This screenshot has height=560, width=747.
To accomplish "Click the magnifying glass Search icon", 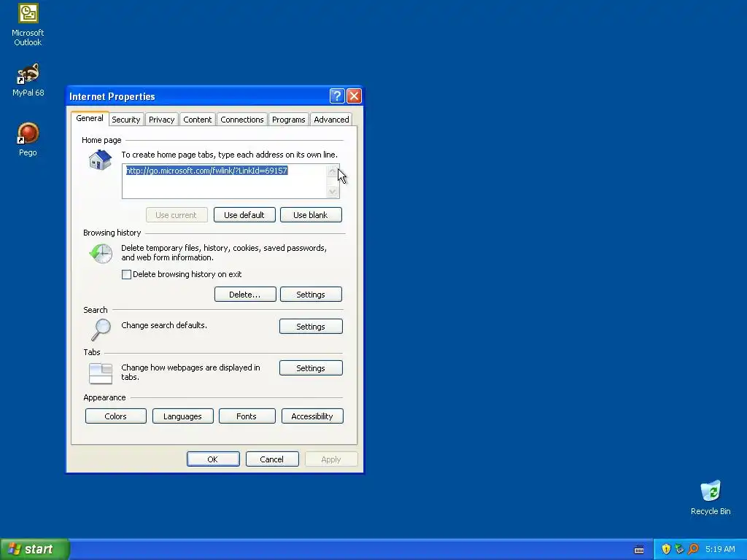I will pyautogui.click(x=101, y=330).
